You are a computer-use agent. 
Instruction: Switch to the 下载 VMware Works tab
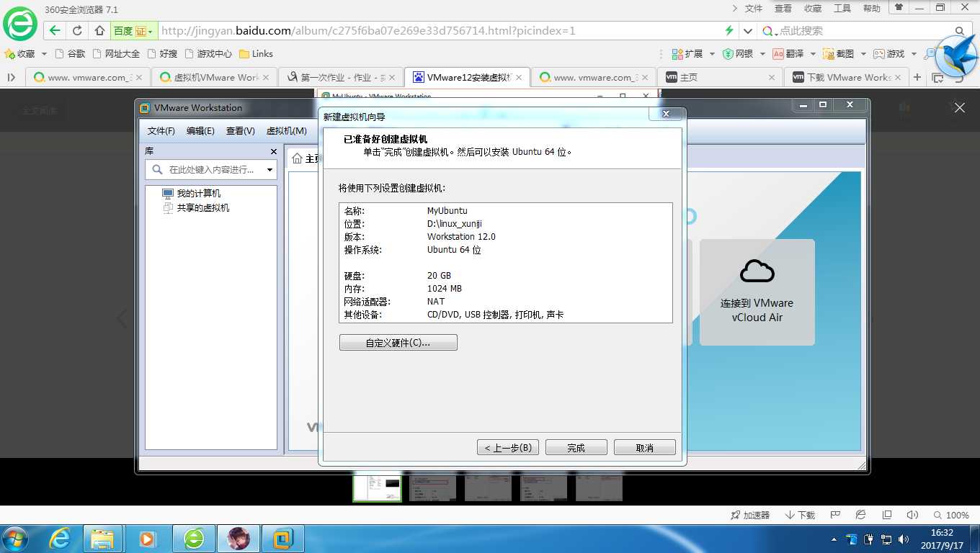(x=846, y=77)
